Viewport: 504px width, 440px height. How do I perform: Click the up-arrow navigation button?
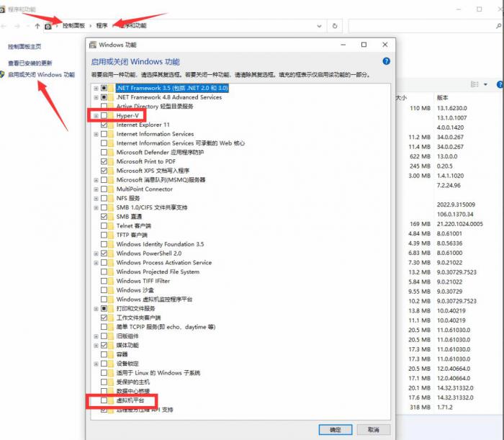(37, 26)
